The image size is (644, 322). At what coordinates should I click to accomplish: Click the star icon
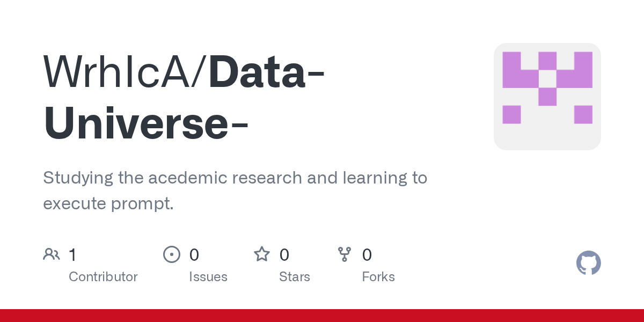[x=262, y=254]
